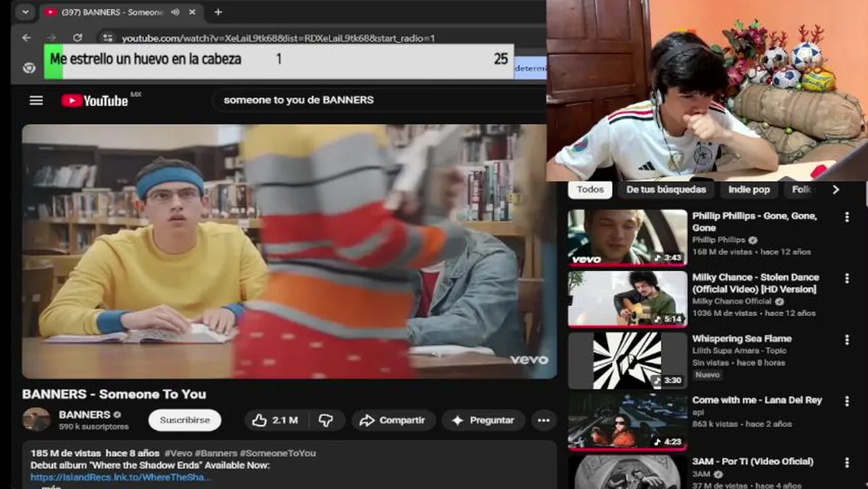Viewport: 868px width, 489px height.
Task: Open the more actions ellipsis under the video
Action: pos(543,420)
